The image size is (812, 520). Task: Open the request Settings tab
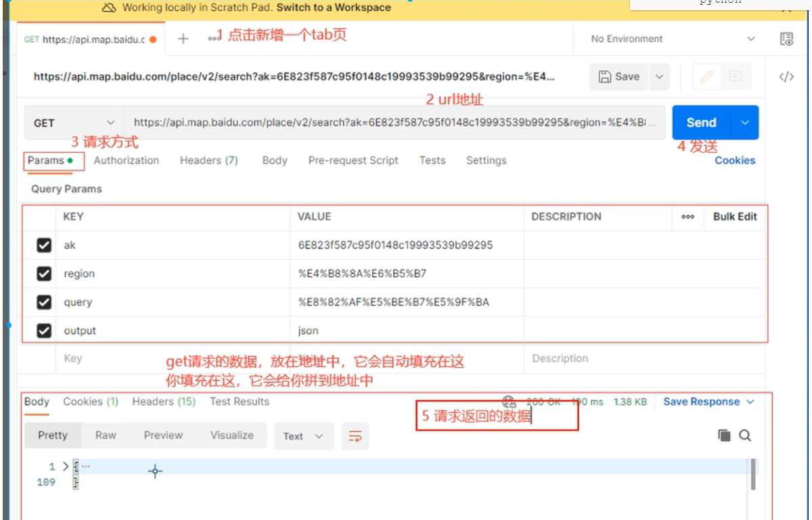point(487,160)
